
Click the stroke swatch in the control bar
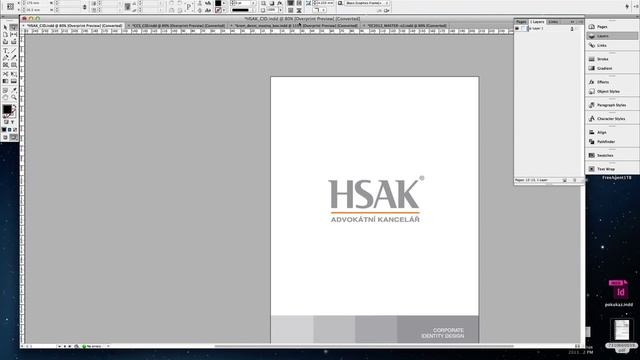218,10
